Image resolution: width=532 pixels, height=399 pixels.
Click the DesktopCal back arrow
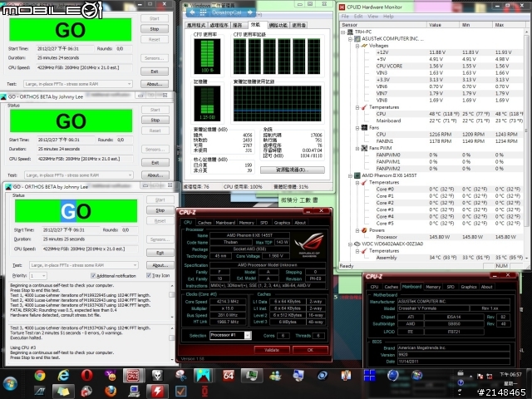(192, 12)
